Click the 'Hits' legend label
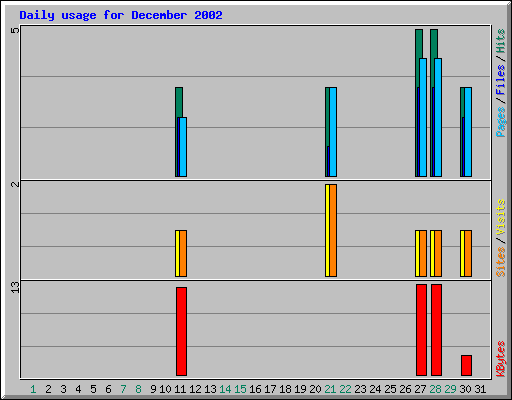This screenshot has height=400, width=512. (500, 41)
